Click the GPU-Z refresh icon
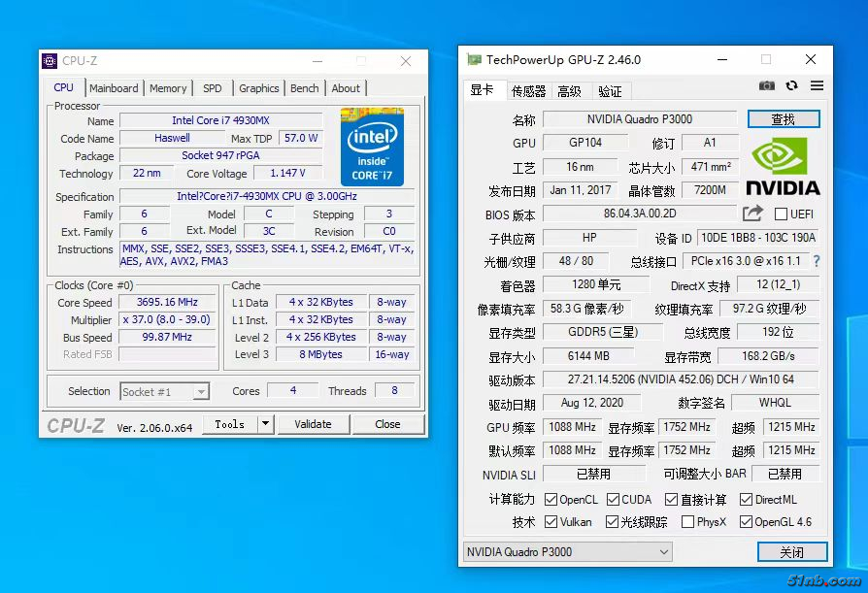 click(791, 85)
